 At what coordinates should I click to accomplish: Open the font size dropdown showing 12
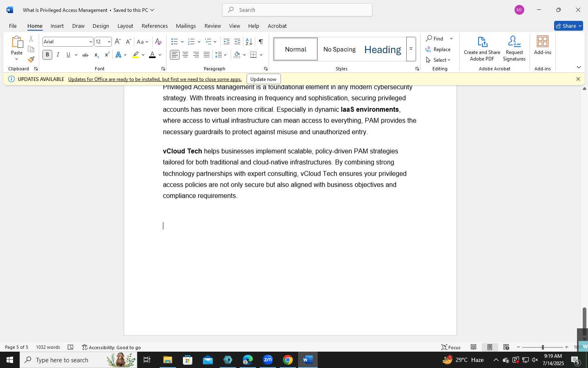tap(109, 42)
